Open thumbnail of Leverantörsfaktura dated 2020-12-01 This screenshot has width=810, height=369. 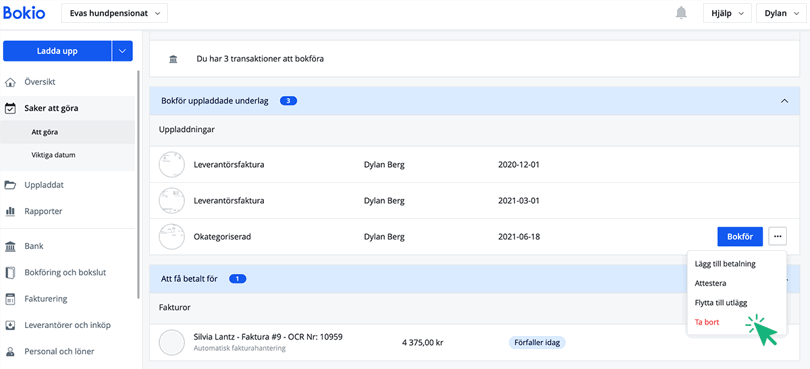pyautogui.click(x=172, y=165)
